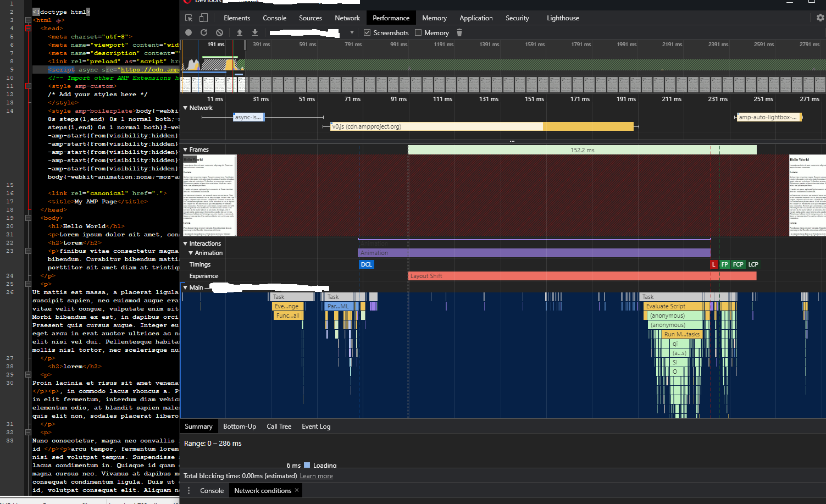Select the Evaluate Script flame block
Image resolution: width=826 pixels, height=504 pixels.
pos(673,306)
